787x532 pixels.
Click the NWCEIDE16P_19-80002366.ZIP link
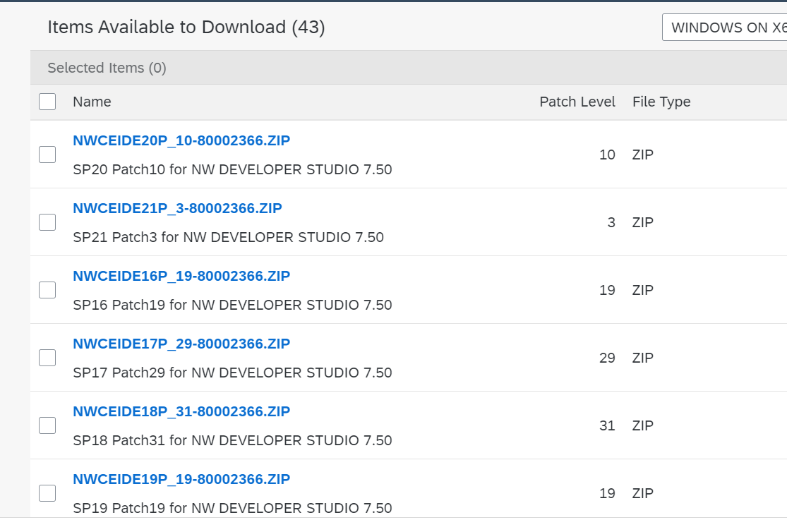click(181, 276)
